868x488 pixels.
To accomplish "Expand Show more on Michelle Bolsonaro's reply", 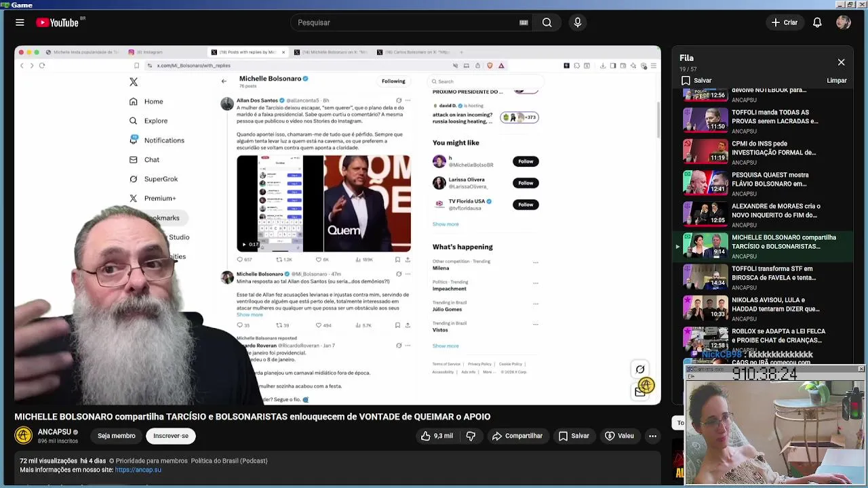I will click(250, 314).
